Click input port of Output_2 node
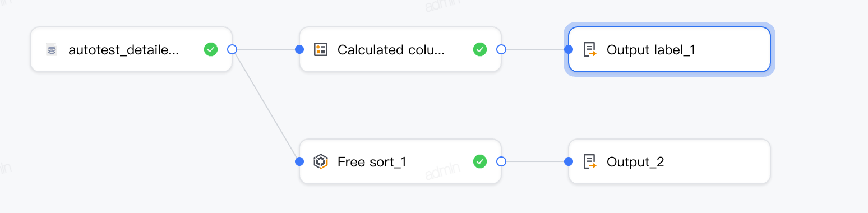Viewport: 868px width, 213px height. [569, 161]
